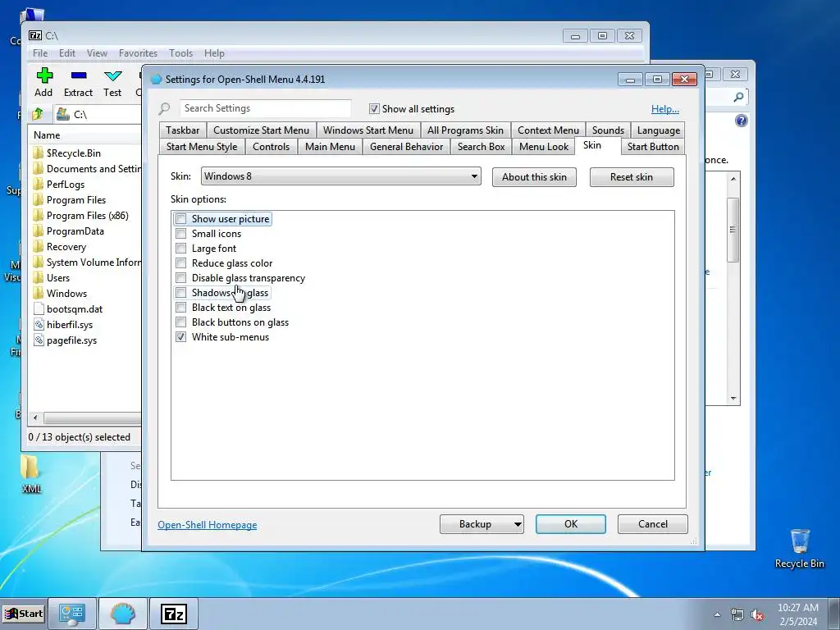Click the Reset skin button
The height and width of the screenshot is (630, 840).
coord(632,177)
